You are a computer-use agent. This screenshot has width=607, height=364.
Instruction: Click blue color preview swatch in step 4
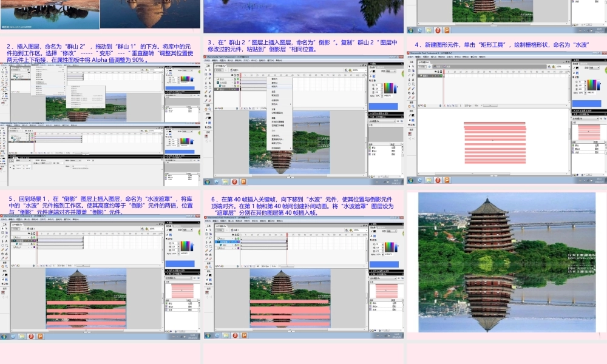click(587, 103)
